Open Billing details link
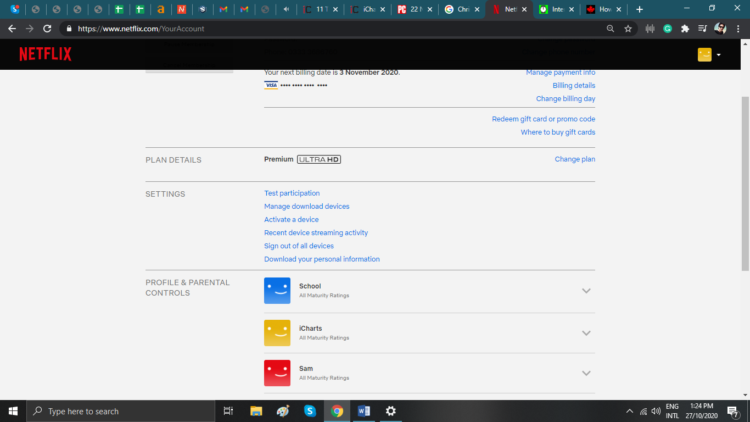The image size is (750, 422). point(574,85)
